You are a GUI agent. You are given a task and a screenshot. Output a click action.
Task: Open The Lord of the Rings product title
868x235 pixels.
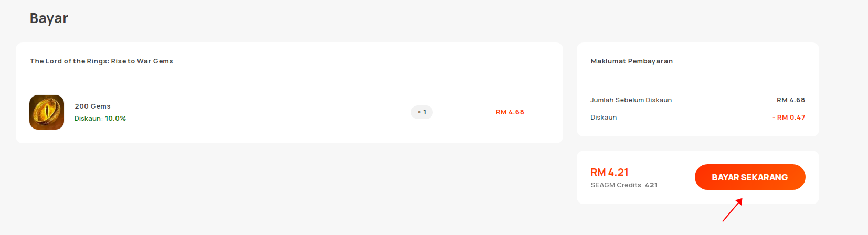tap(101, 61)
